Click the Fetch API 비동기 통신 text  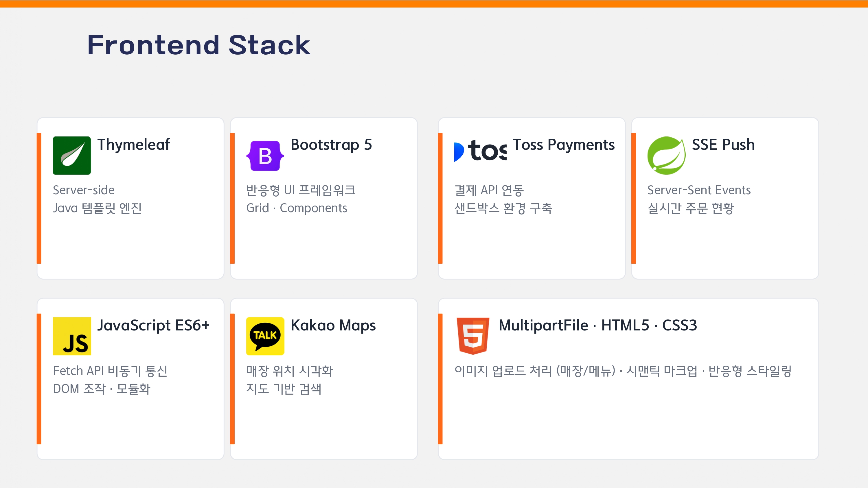tap(110, 371)
